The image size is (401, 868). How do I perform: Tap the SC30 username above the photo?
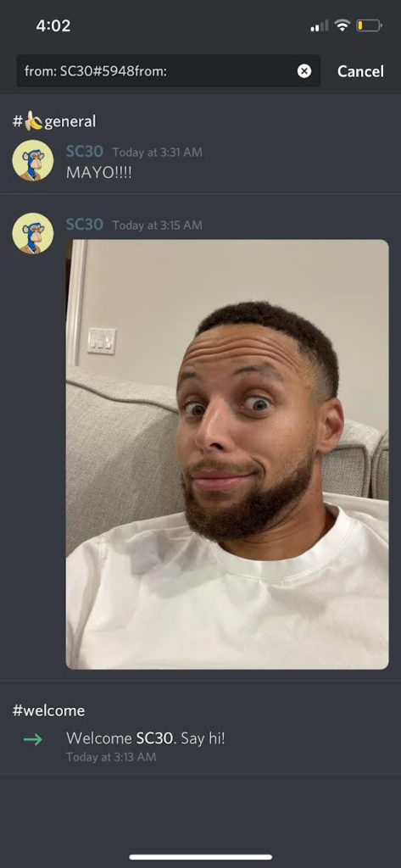click(85, 224)
